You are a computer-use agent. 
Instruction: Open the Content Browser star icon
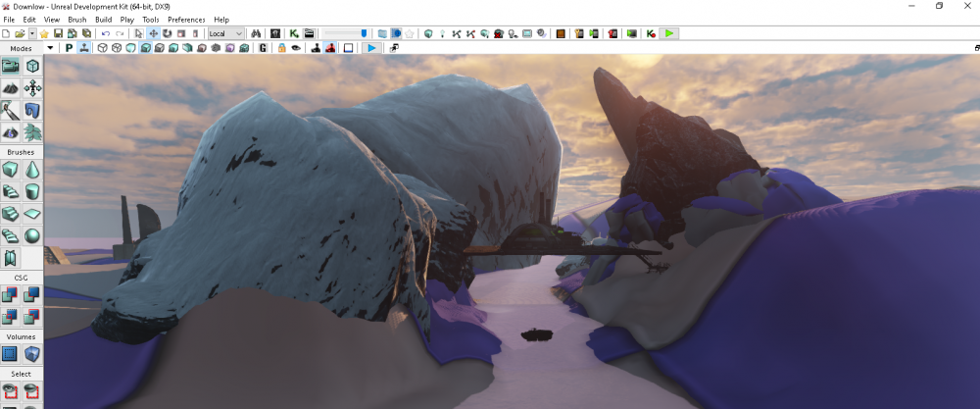click(44, 33)
